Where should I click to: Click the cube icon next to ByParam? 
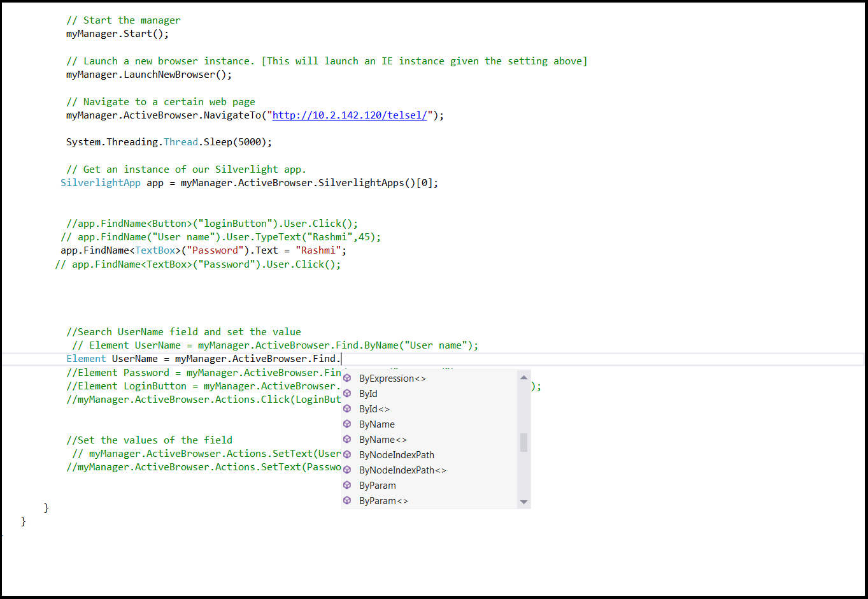coord(347,486)
